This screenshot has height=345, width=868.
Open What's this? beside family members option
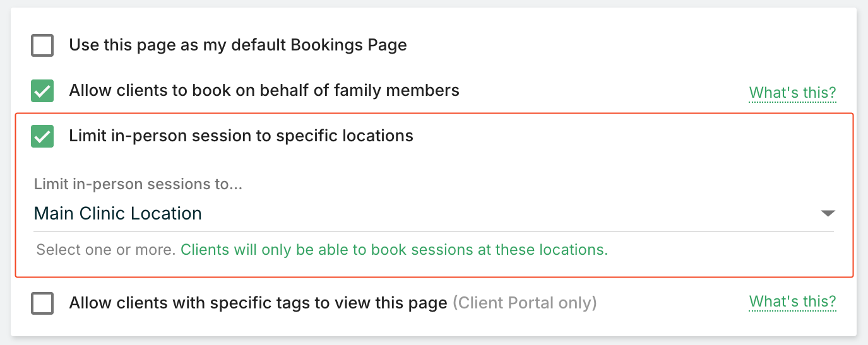point(792,93)
